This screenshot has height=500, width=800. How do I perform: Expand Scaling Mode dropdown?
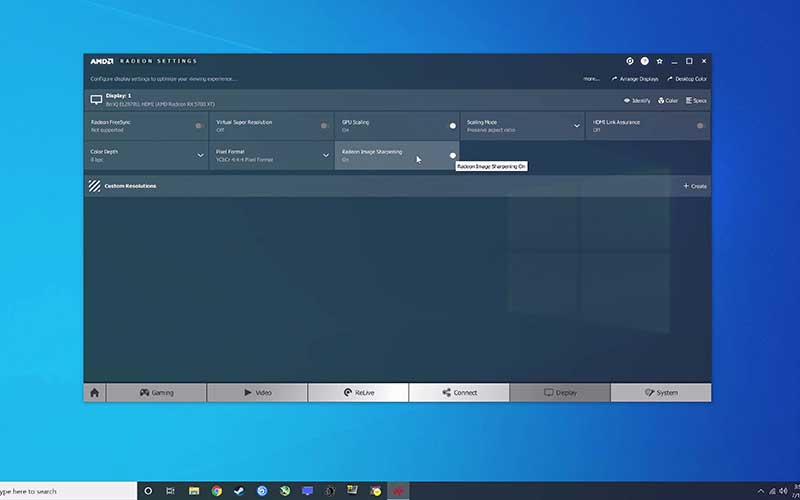[x=577, y=126]
